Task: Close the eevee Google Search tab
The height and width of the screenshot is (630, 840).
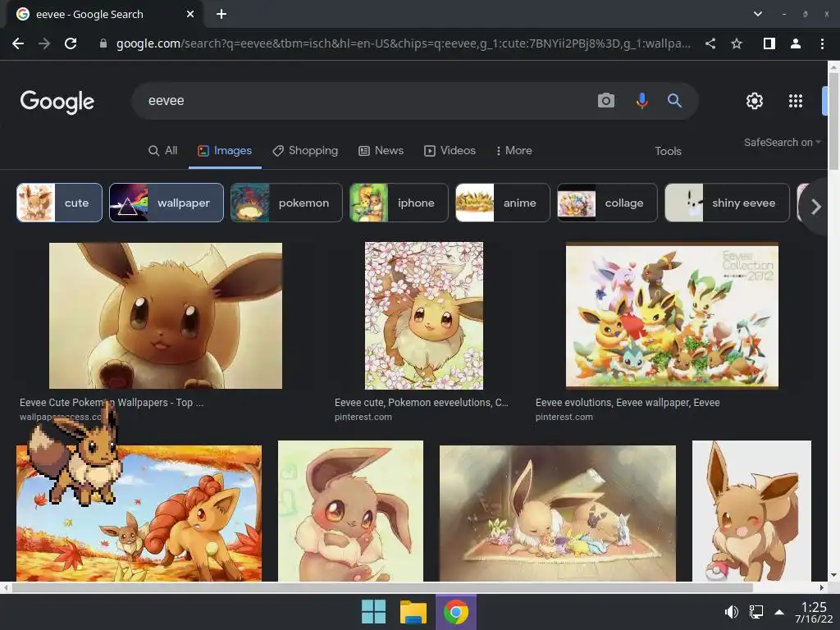Action: click(x=190, y=15)
